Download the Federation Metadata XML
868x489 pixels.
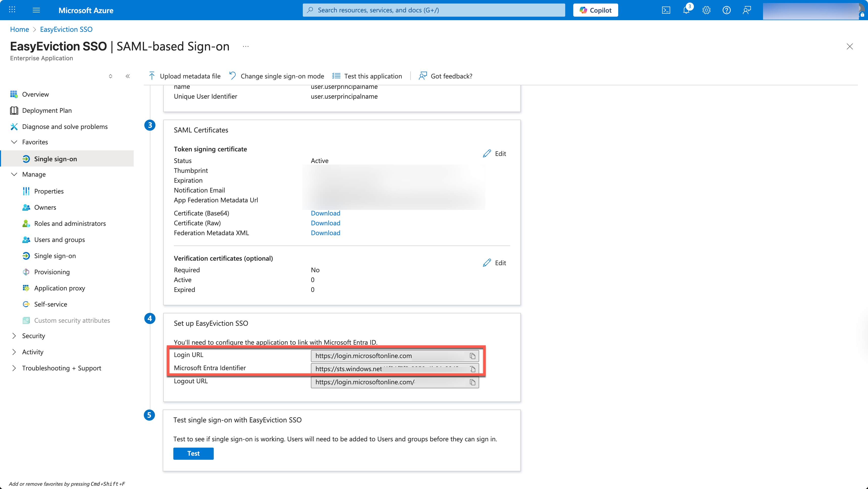pos(325,233)
